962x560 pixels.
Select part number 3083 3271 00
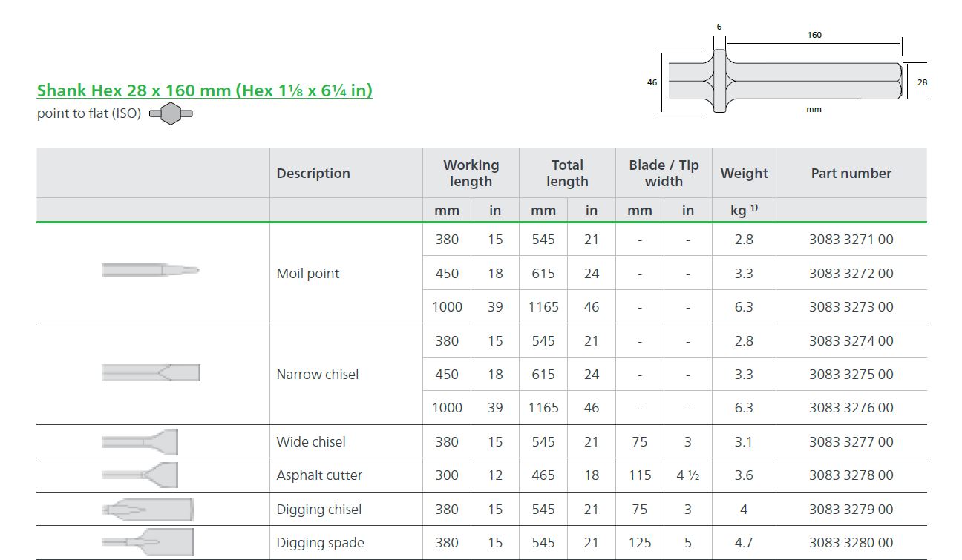coord(851,240)
